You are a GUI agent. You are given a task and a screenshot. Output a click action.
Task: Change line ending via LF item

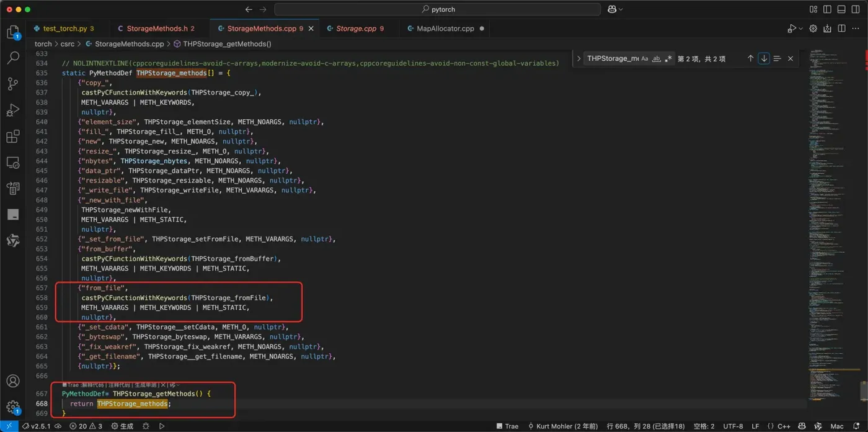pyautogui.click(x=755, y=426)
